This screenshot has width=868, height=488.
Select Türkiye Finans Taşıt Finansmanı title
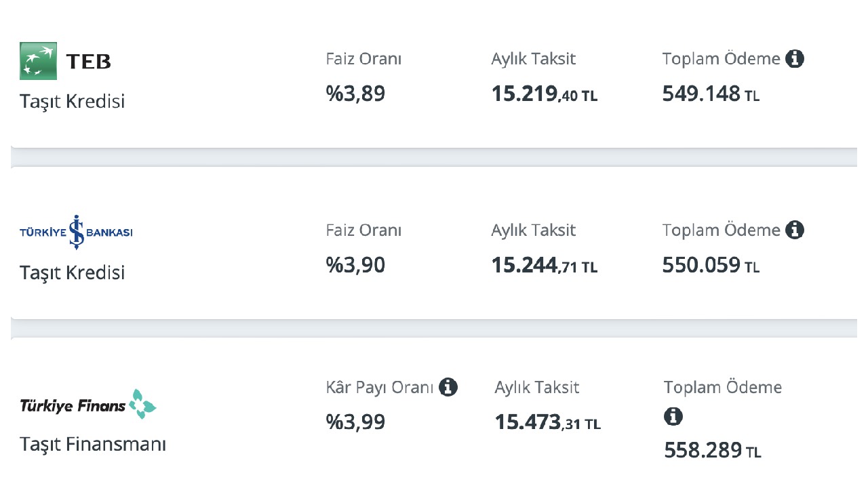click(x=93, y=445)
